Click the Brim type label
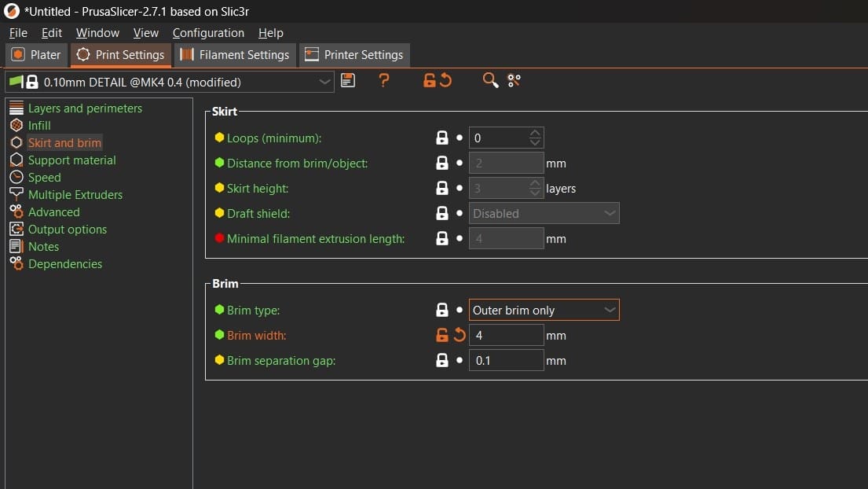Image resolution: width=868 pixels, height=489 pixels. click(253, 310)
